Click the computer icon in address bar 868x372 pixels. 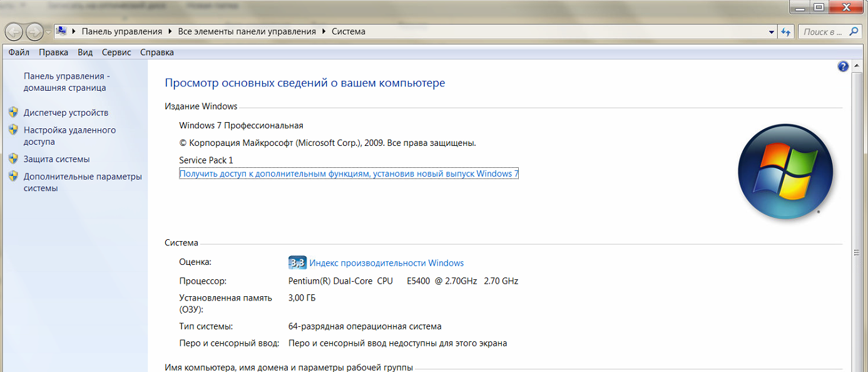pos(63,31)
